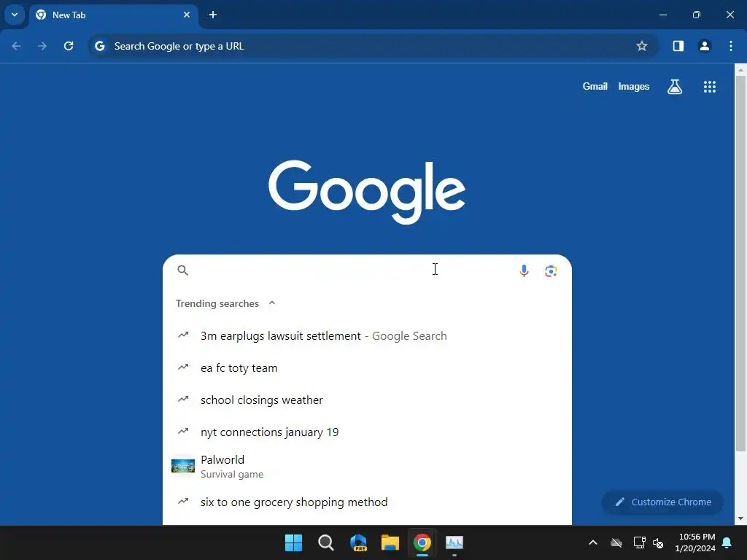Select 'nyt connections january 19' suggestion
The width and height of the screenshot is (747, 560).
[367, 432]
